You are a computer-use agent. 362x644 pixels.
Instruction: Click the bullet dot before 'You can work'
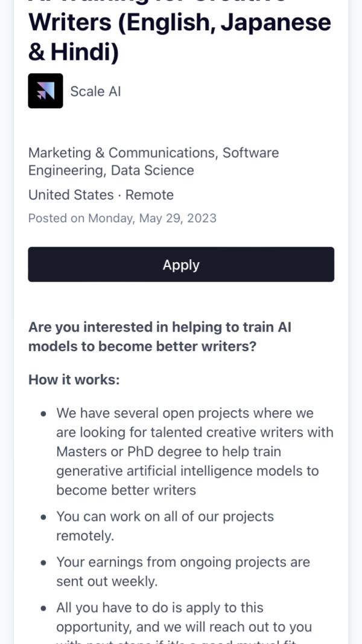[43, 518]
